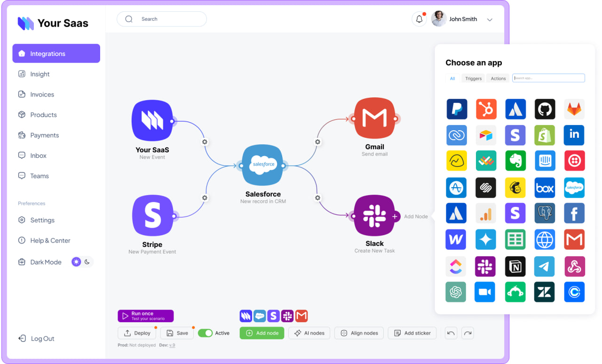Image resolution: width=602 pixels, height=364 pixels.
Task: Switch the Dark Mode toggle
Action: (x=82, y=262)
